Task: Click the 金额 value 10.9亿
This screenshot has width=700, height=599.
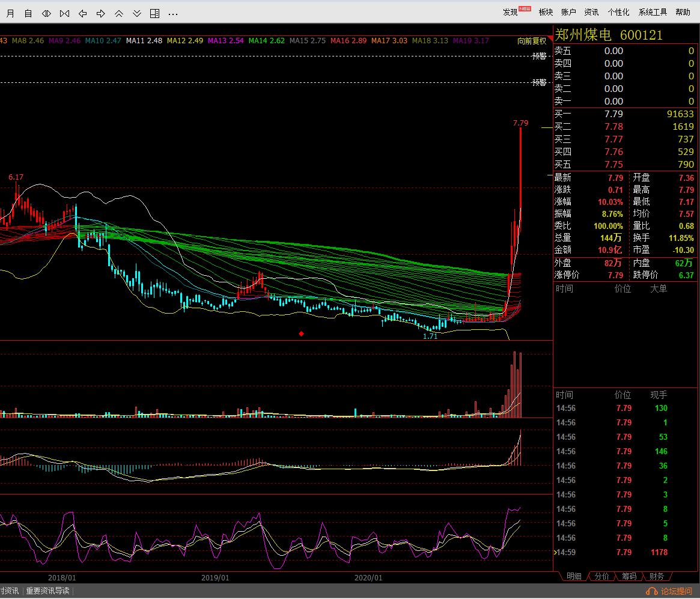Action: tap(610, 250)
